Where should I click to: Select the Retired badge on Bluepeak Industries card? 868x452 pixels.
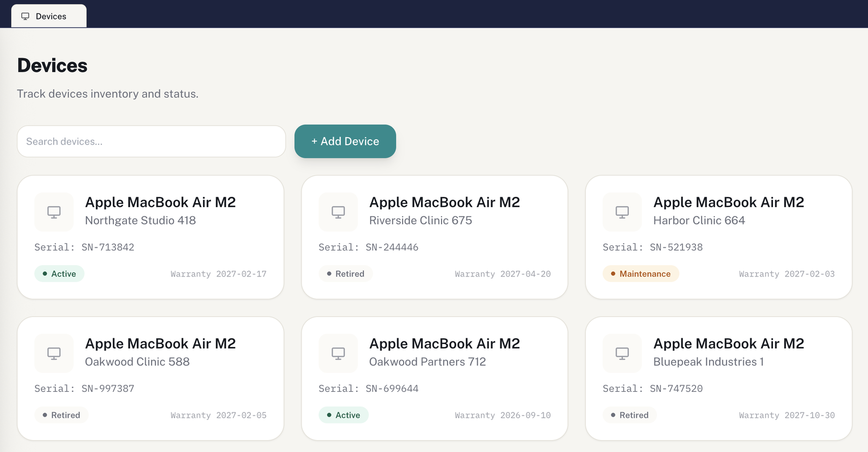point(630,415)
